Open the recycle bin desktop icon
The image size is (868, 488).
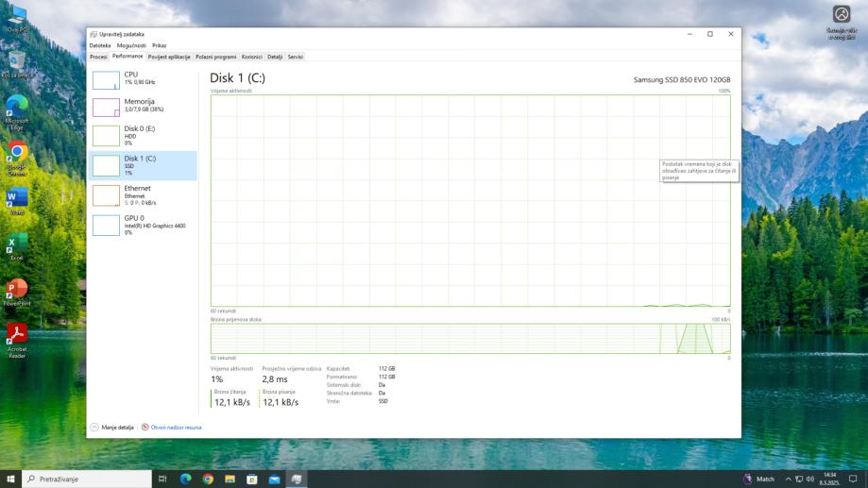point(17,64)
